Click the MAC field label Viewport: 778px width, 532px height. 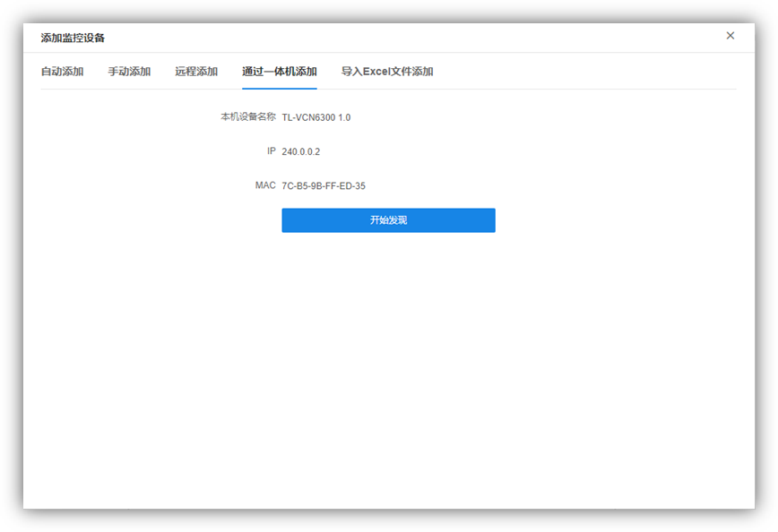coord(265,185)
